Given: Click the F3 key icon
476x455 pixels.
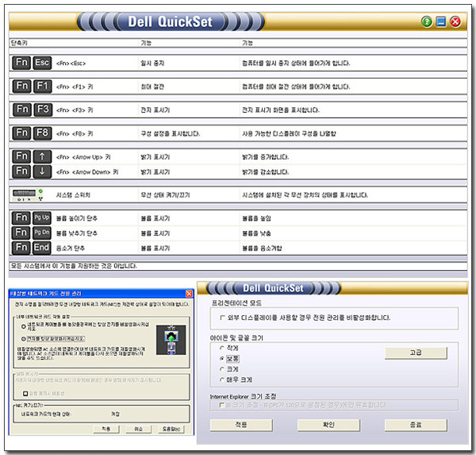Looking at the screenshot, I should point(43,110).
